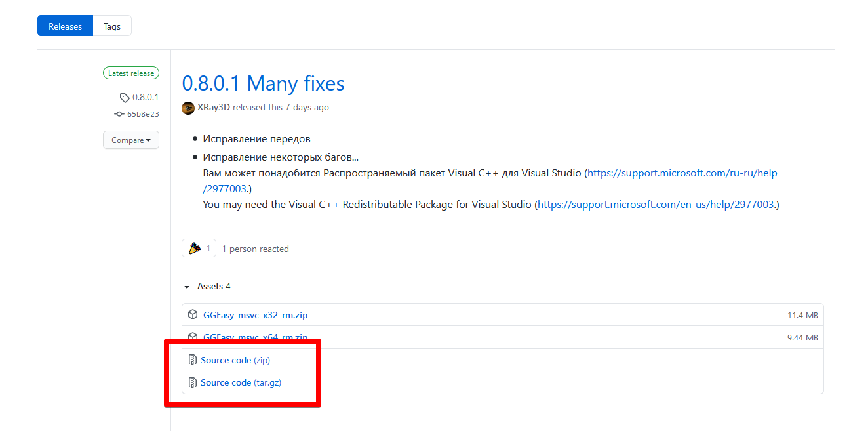Click the XRay3D user avatar

(188, 108)
